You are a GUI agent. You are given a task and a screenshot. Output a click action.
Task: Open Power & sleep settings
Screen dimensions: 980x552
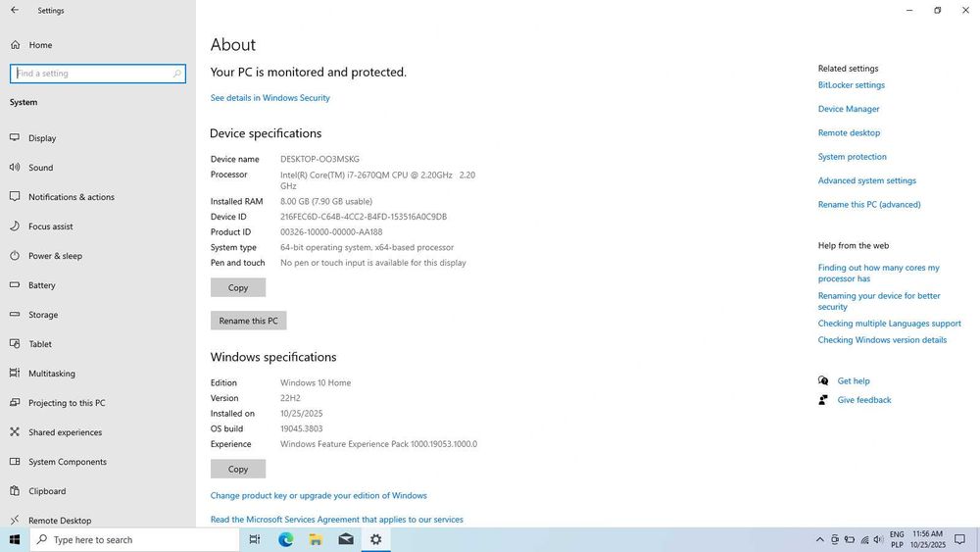point(55,256)
